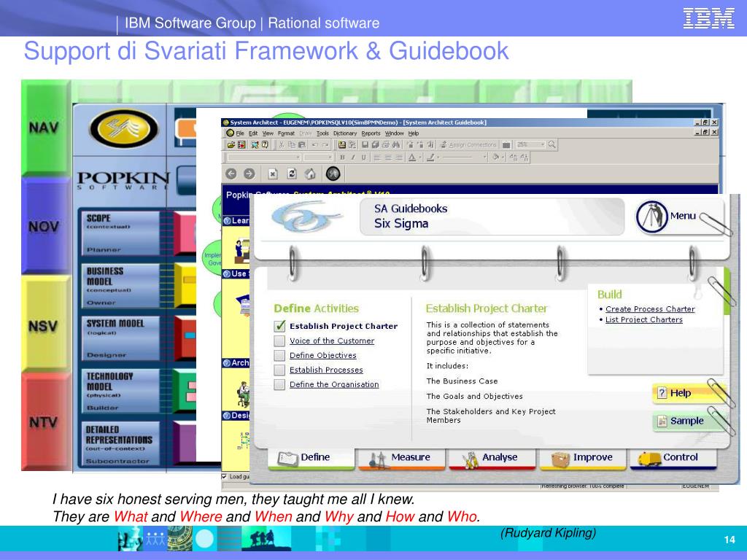Click the Print toolbar icon
This screenshot has height=560, width=747.
(x=385, y=145)
